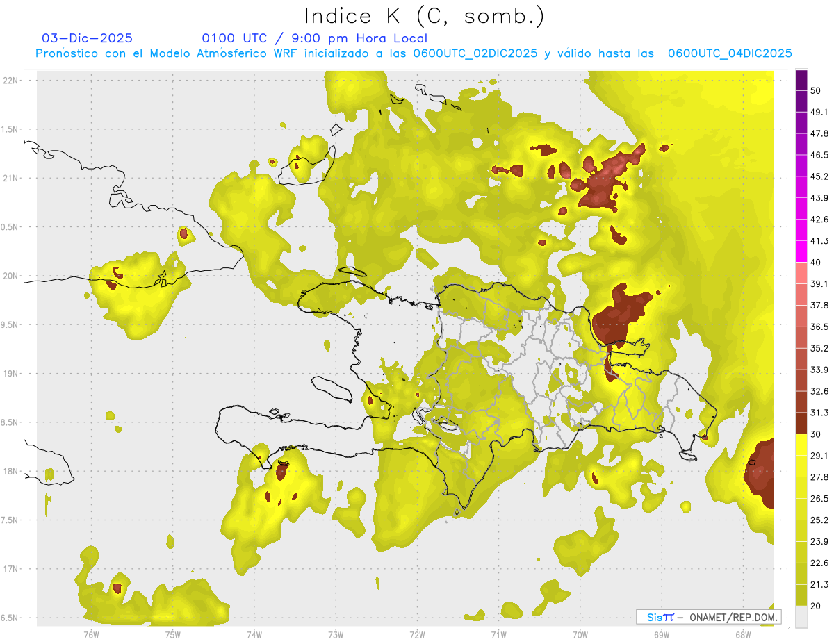Click the "70W" longitude label

click(x=580, y=635)
